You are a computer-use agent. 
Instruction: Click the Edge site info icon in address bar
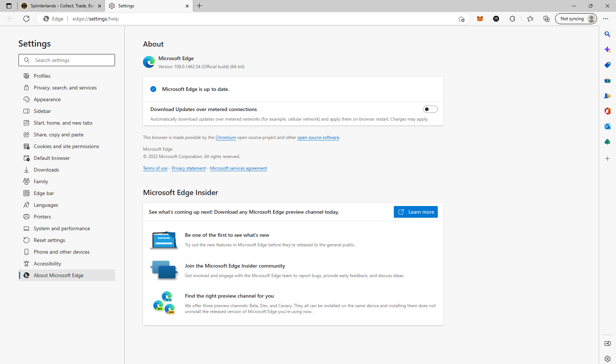click(x=53, y=19)
